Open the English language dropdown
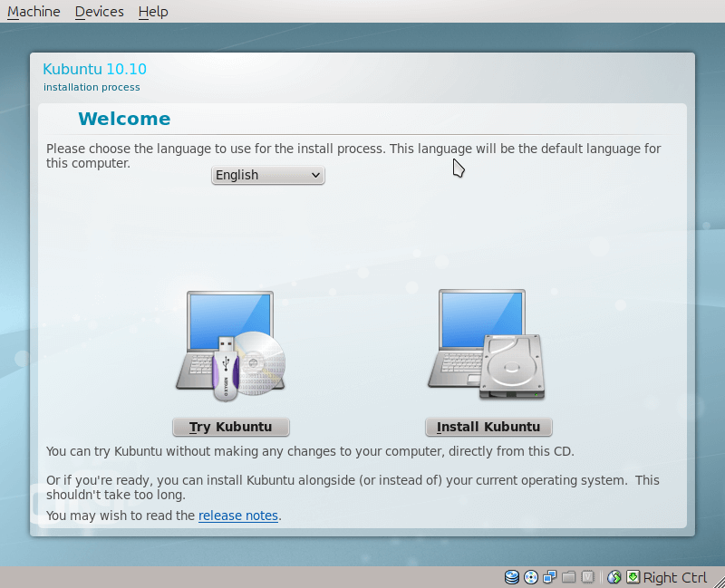The width and height of the screenshot is (725, 588). pos(267,175)
